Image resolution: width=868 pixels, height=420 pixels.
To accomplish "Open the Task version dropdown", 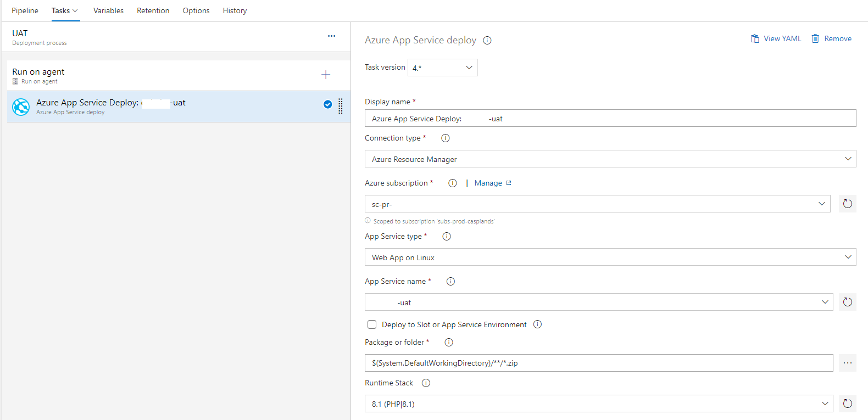I will pyautogui.click(x=443, y=68).
